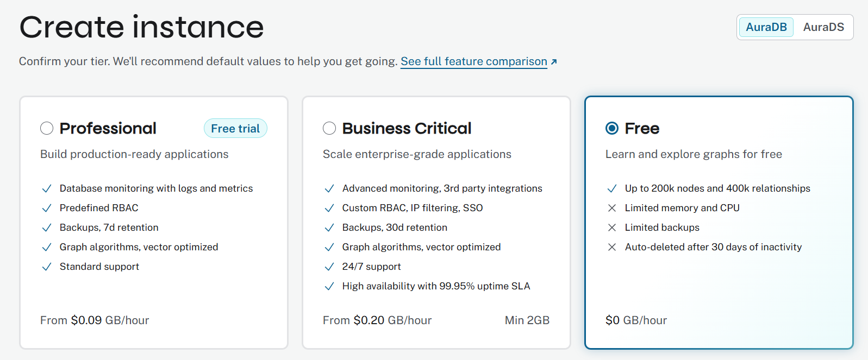Screen dimensions: 868x360
Task: Click checkmark beside 24/7 support
Action: tap(329, 267)
